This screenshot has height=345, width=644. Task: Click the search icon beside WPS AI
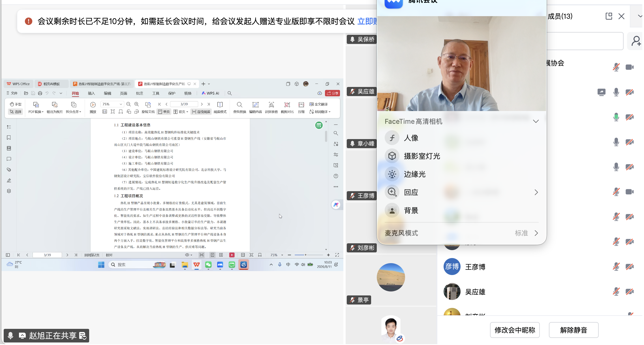[x=230, y=93]
